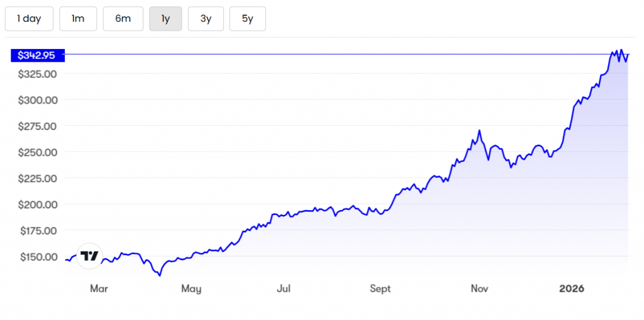Viewport: 644px width, 320px height.
Task: Select the 2026 year axis label
Action: pos(572,289)
